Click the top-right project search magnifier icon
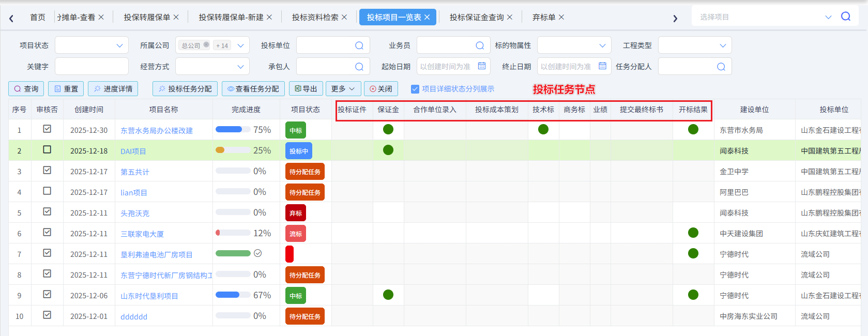This screenshot has height=336, width=868. coord(845,17)
